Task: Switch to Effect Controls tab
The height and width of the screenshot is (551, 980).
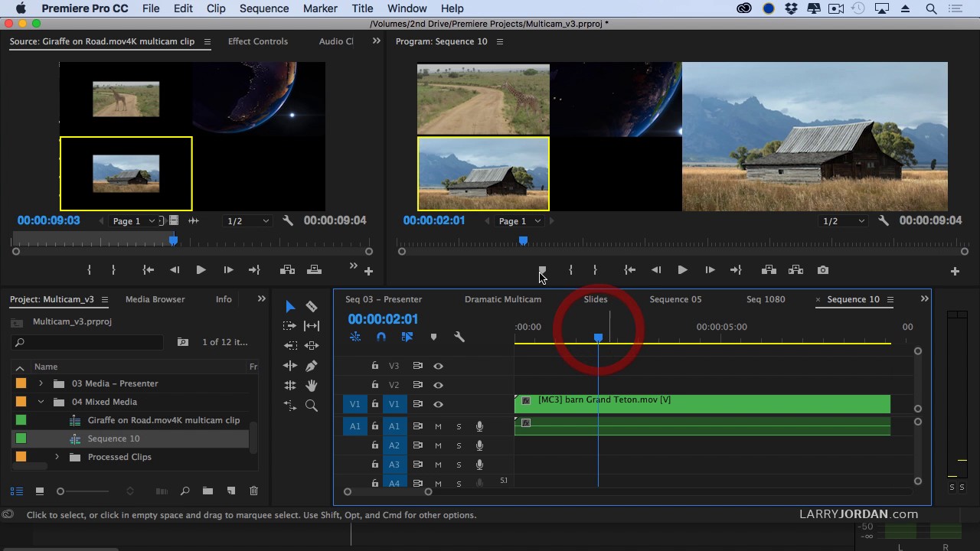Action: click(x=258, y=41)
